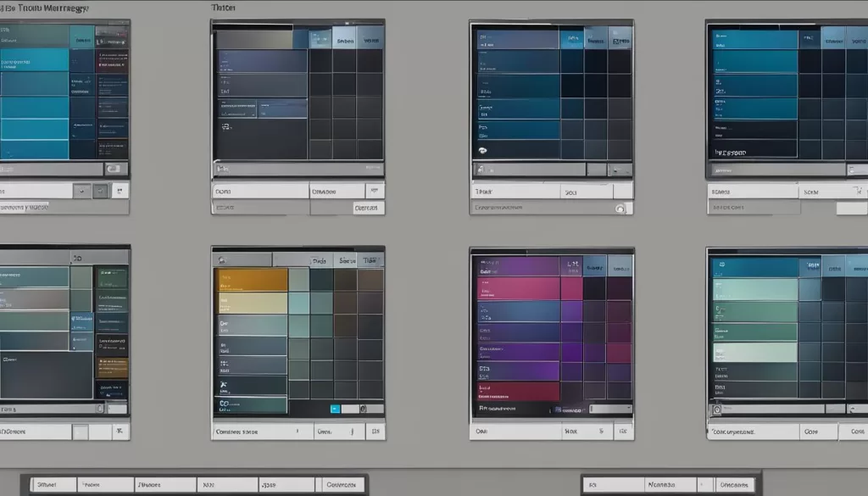Viewport: 868px width, 496px height.
Task: Click the white input box beside the cyan square
Action: [x=350, y=409]
